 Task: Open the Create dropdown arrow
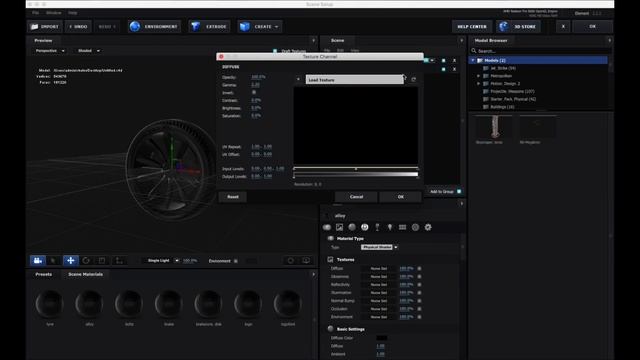click(x=277, y=27)
